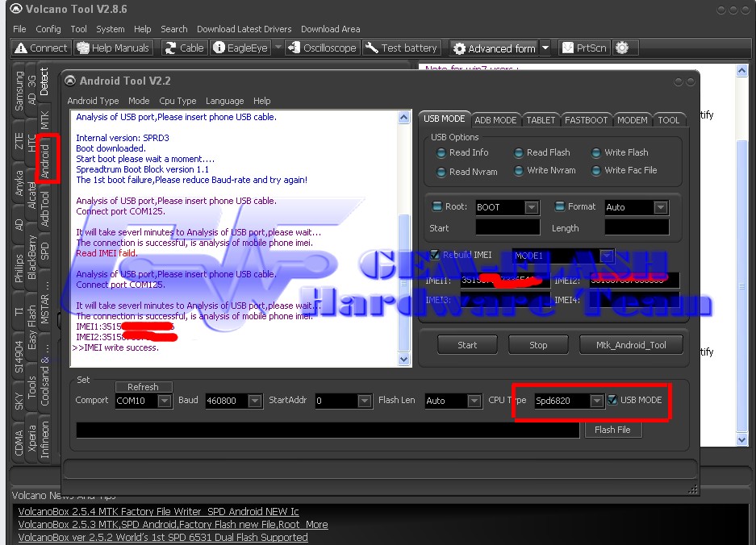Open the File menu in Volcano Tool
Screen dimensions: 756x545
pyautogui.click(x=19, y=29)
